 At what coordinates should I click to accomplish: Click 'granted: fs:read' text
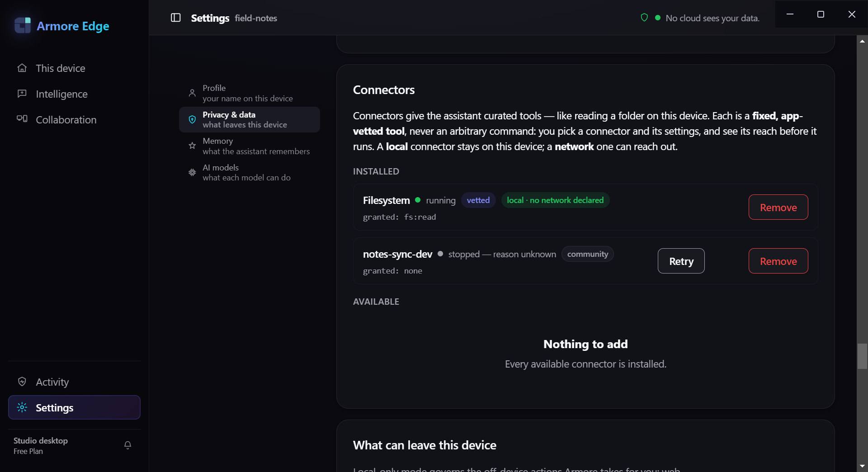point(399,217)
